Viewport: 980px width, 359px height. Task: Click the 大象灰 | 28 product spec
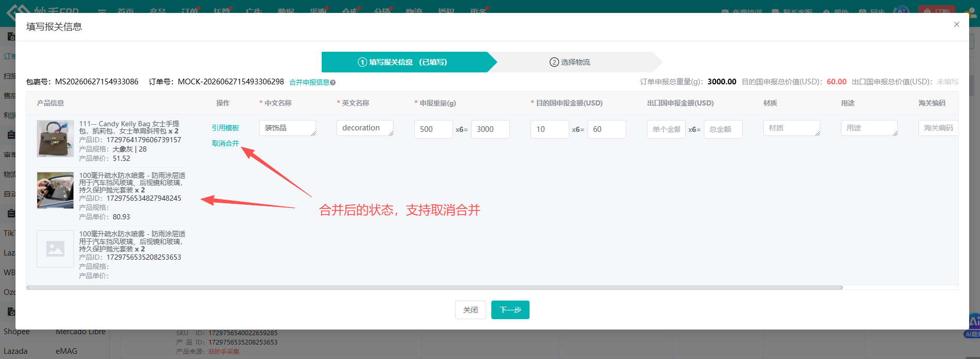click(129, 149)
